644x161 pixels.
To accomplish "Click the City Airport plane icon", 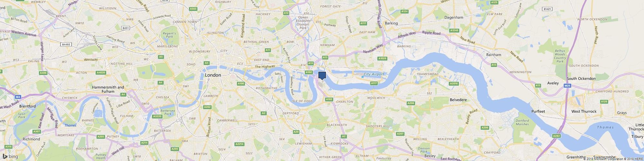I will click(363, 77).
